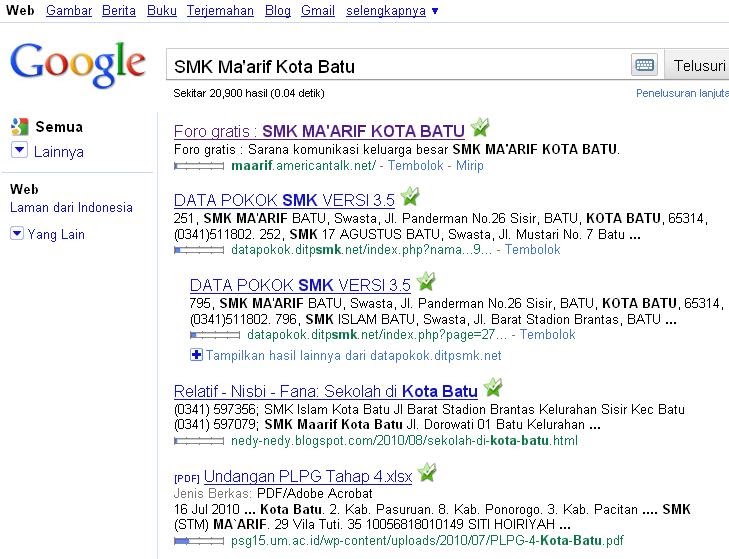Click the rating bar of datapokok index.php?nama result
The width and height of the screenshot is (729, 559).
(199, 250)
